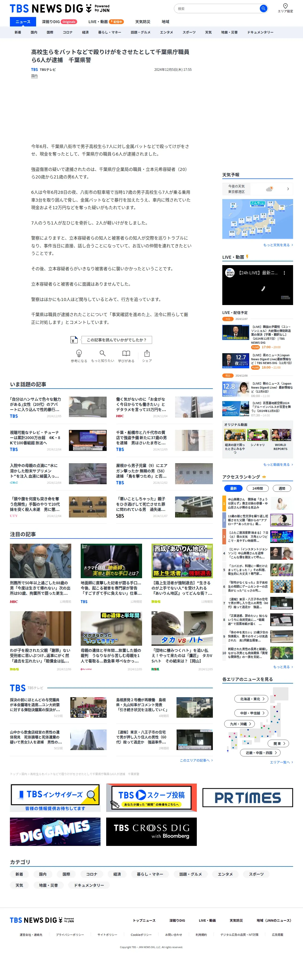The image size is (303, 980).
Task: Select the 24時間 ranking toggle
Action: (x=257, y=488)
